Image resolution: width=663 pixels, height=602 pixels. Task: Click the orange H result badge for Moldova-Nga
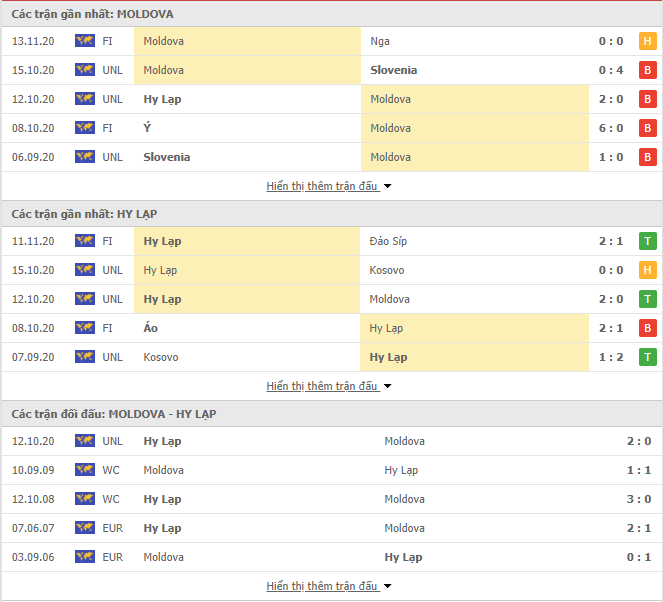click(647, 41)
